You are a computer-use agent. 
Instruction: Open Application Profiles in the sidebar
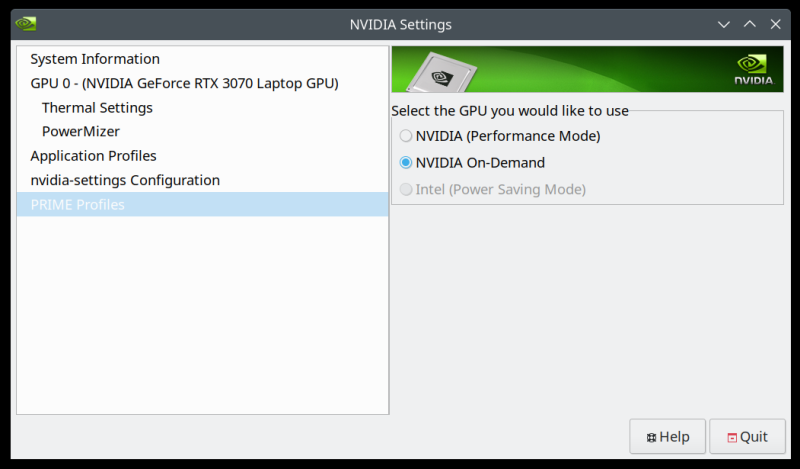[x=93, y=156]
